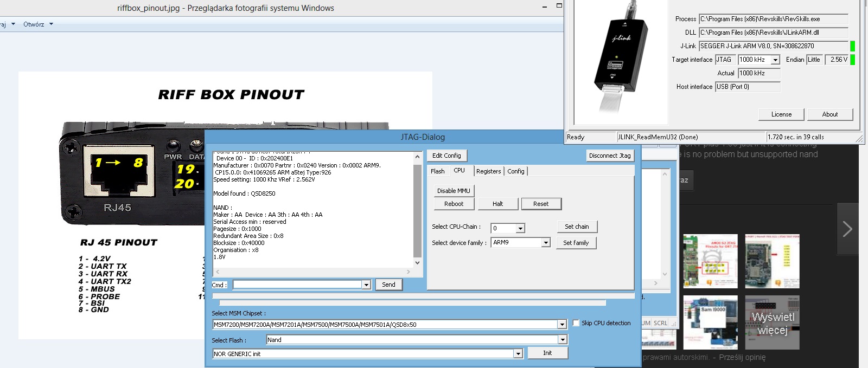
Task: Click 'Pagesize : 0x1000' log line
Action: pos(237,229)
